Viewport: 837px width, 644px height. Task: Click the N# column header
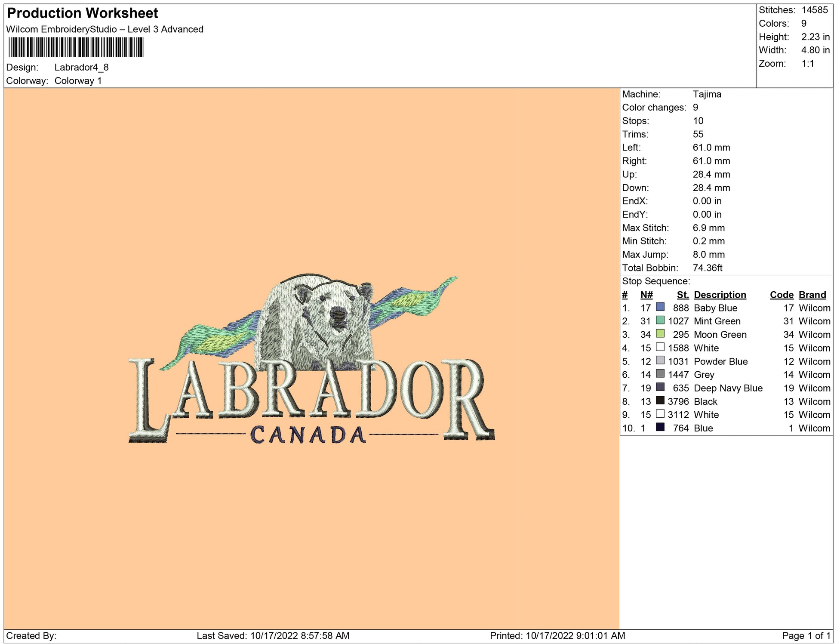point(646,295)
